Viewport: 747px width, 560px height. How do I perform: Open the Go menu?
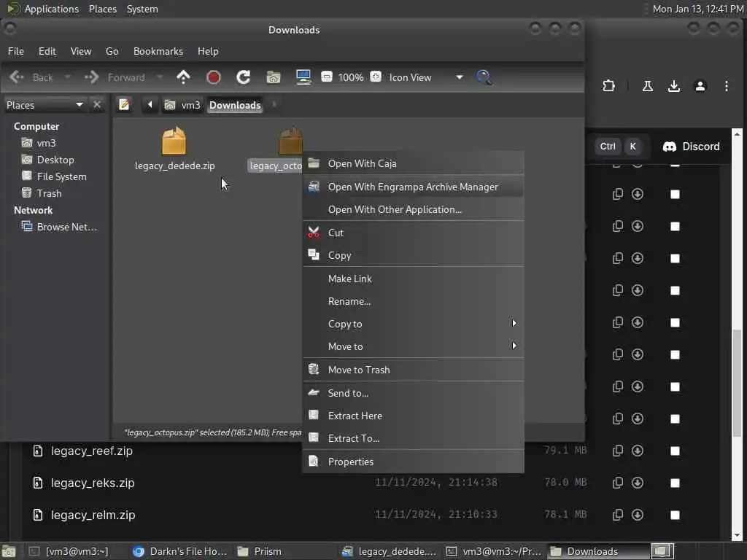(x=112, y=51)
